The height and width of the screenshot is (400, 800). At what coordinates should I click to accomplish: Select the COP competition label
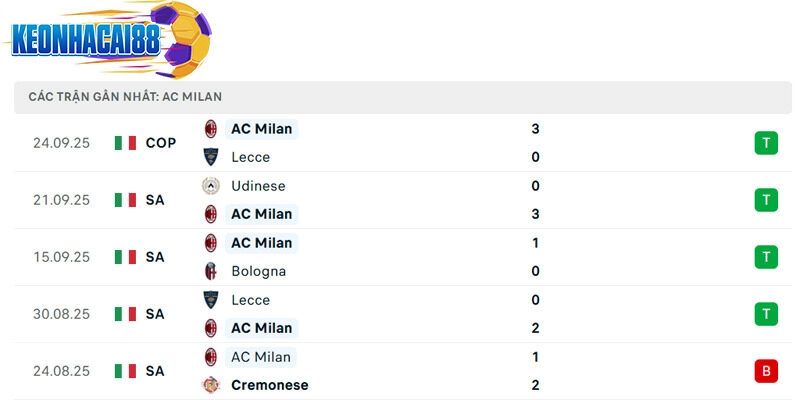click(x=161, y=143)
